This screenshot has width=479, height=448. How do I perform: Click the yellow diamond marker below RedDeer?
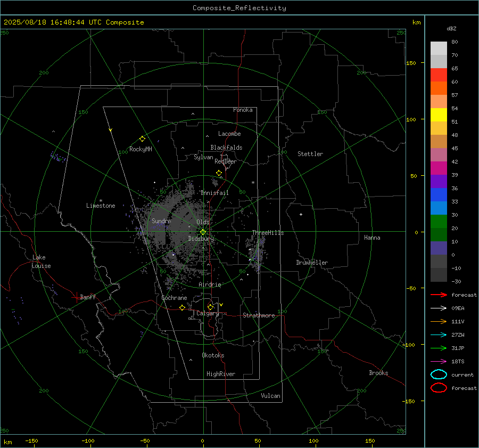[219, 173]
